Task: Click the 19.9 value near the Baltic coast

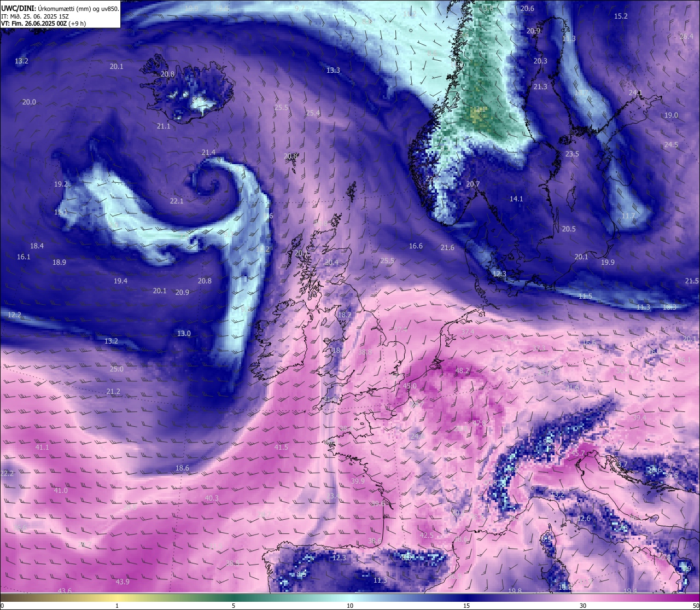Action: [x=608, y=263]
